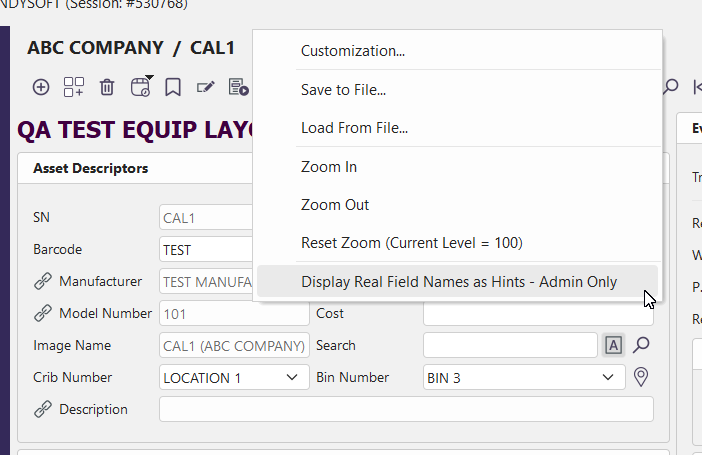Toggle the 'A' button beside Search field
Viewport: 702px width, 455px height.
coord(613,345)
